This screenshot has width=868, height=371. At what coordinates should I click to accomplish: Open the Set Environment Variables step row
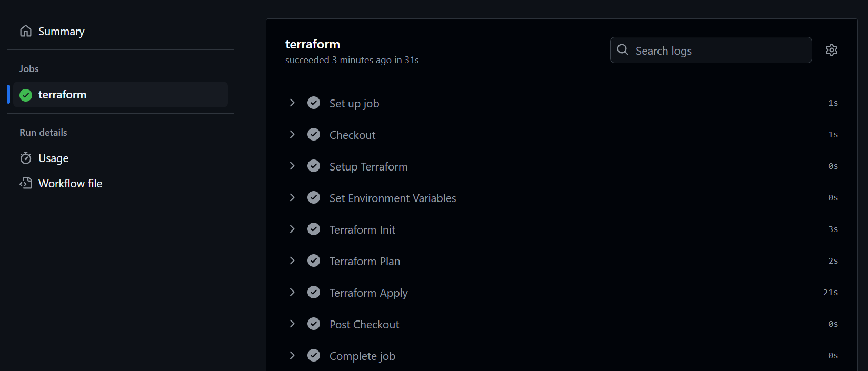tap(562, 198)
